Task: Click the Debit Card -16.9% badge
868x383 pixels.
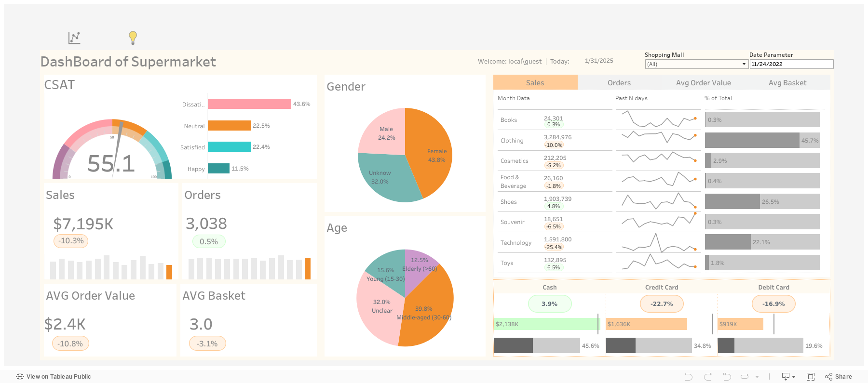Action: click(x=773, y=304)
